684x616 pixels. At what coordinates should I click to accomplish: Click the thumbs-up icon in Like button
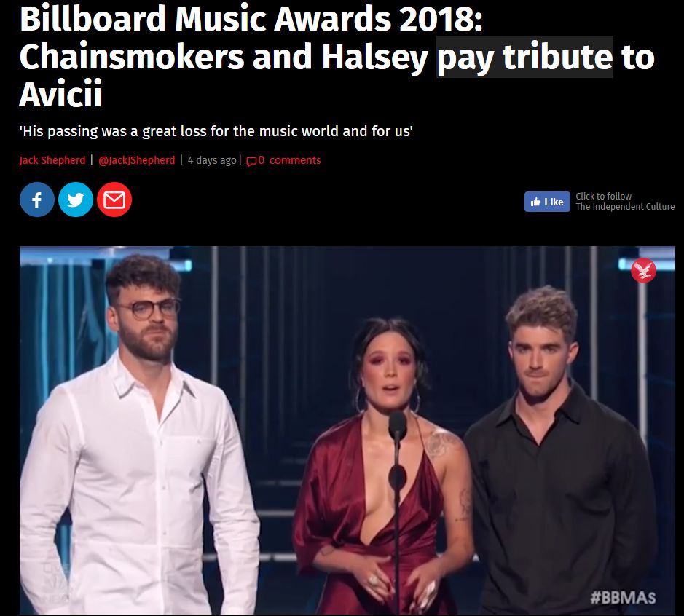[535, 202]
